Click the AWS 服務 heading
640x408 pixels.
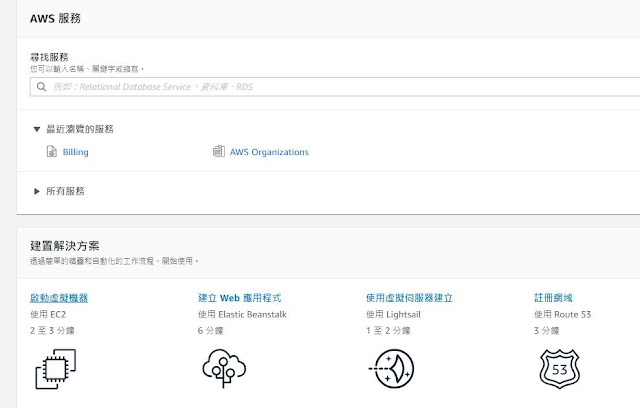pos(56,18)
